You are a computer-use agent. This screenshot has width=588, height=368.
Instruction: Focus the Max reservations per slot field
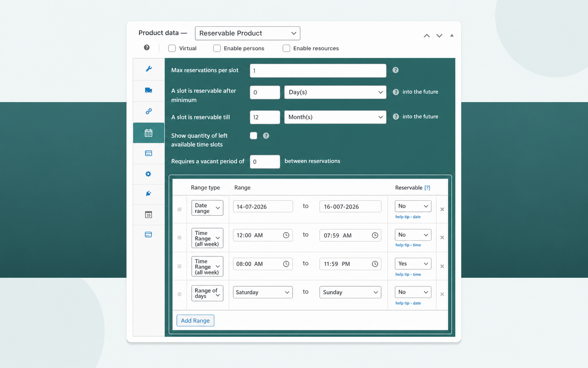[x=318, y=70]
